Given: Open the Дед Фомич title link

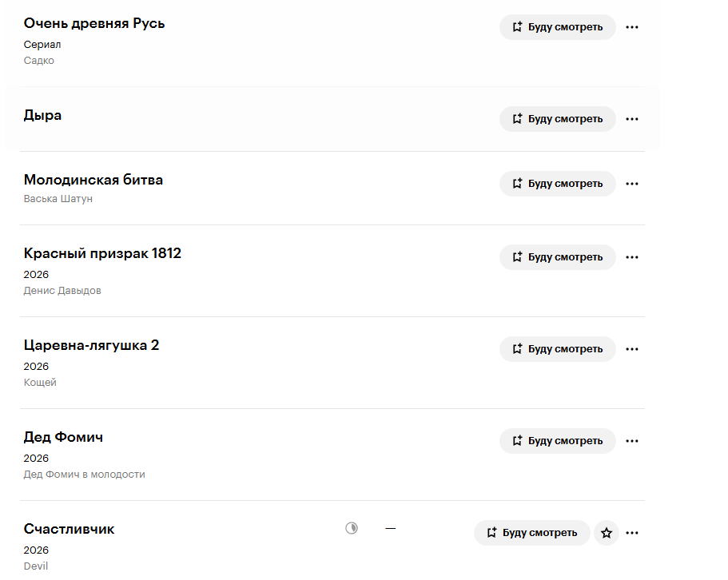Looking at the screenshot, I should pyautogui.click(x=63, y=437).
